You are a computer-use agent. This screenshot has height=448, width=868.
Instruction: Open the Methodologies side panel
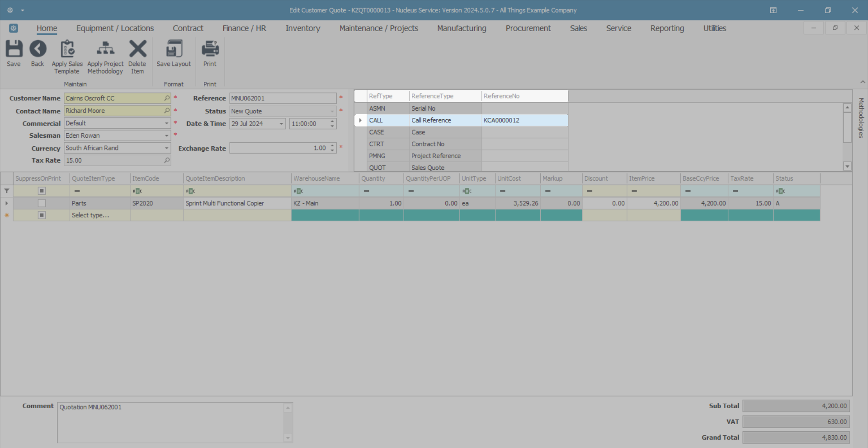click(x=861, y=118)
